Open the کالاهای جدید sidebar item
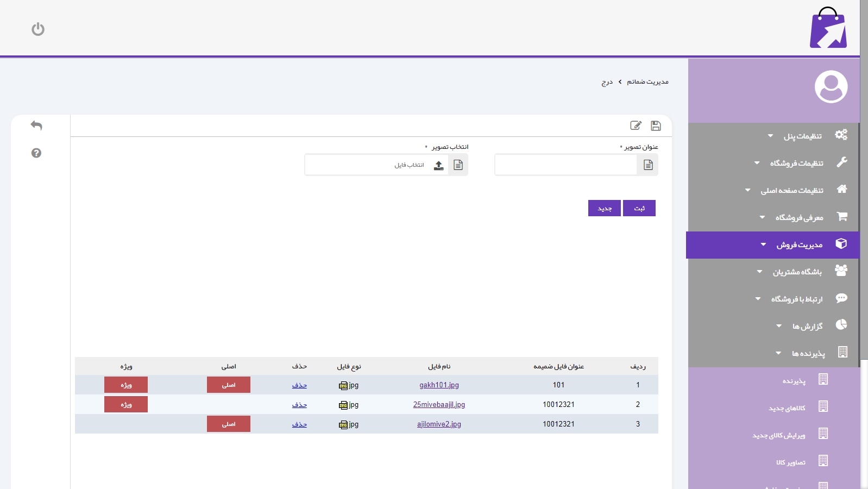Screen dimensions: 868x489 (787, 408)
